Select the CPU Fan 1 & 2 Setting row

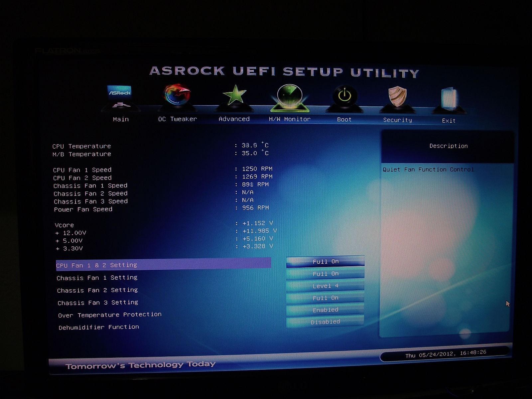pyautogui.click(x=164, y=264)
